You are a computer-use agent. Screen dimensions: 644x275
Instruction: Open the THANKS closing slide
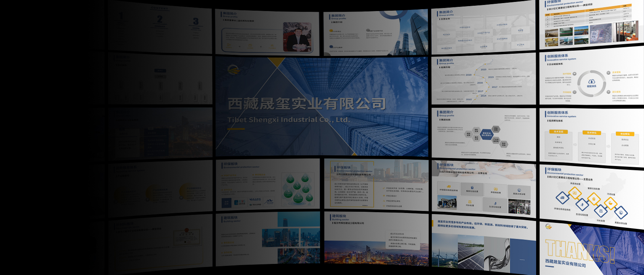591,248
